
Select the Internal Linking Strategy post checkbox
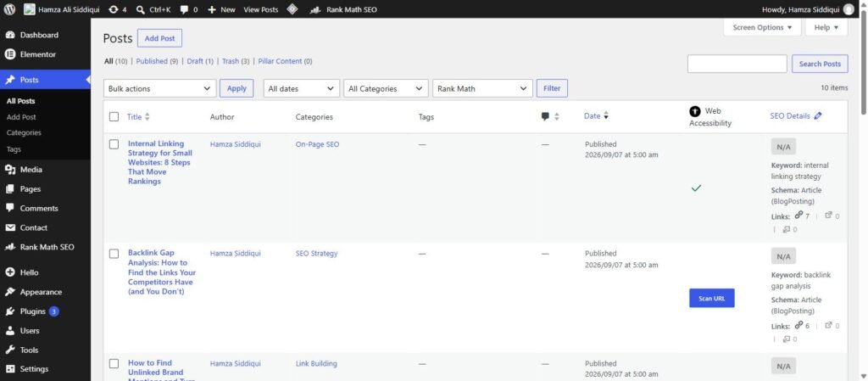(114, 144)
